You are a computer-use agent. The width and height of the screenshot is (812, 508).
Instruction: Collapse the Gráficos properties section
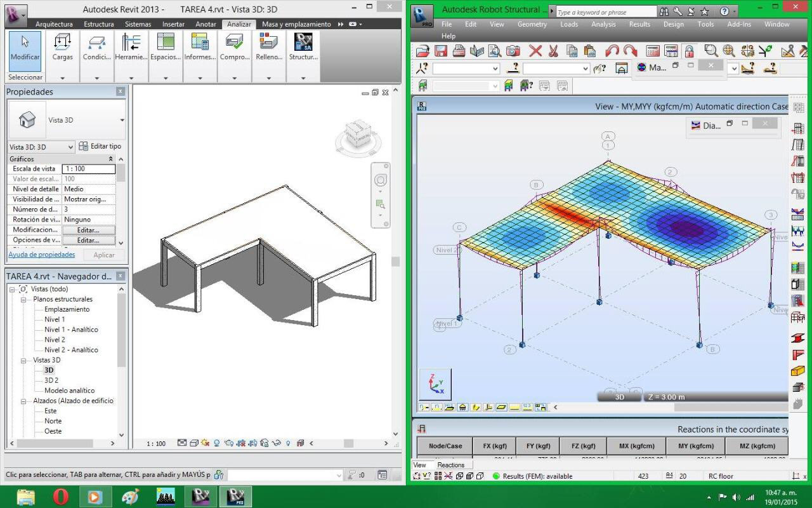tap(111, 159)
